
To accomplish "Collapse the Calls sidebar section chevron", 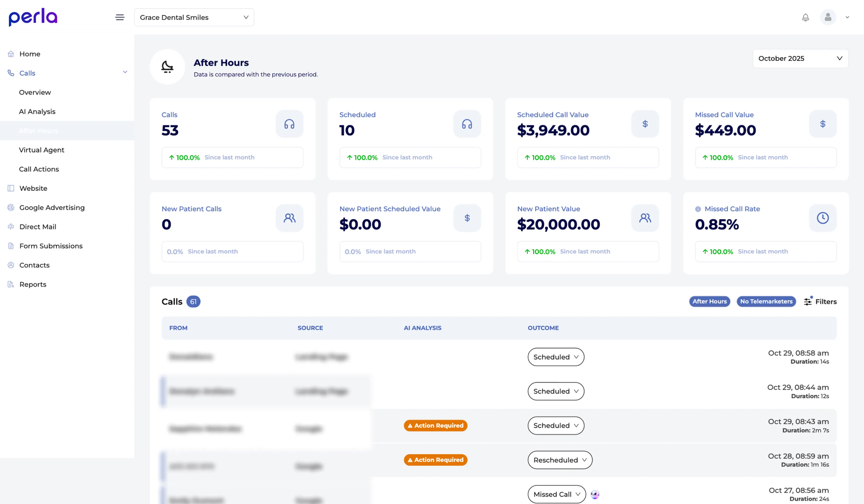I will pos(125,72).
